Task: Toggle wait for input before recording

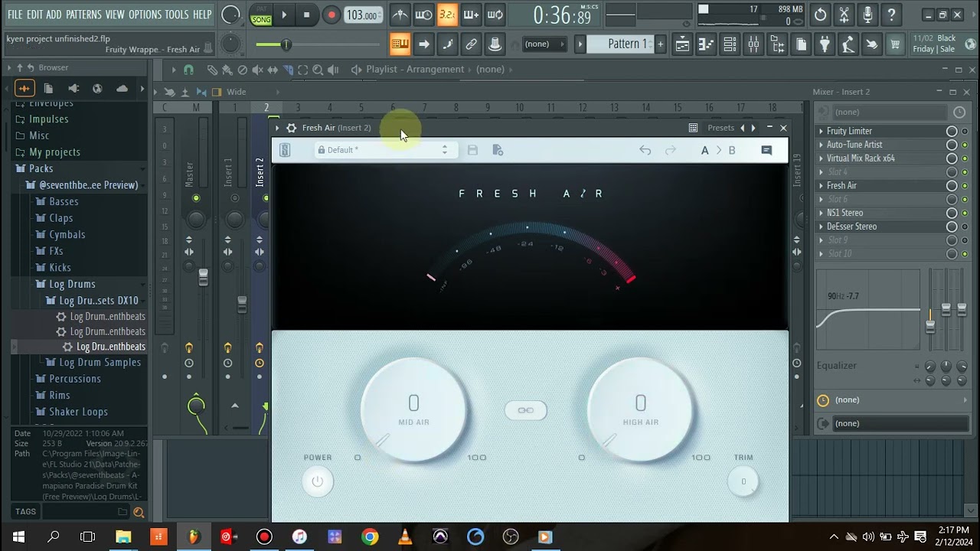Action: (423, 15)
